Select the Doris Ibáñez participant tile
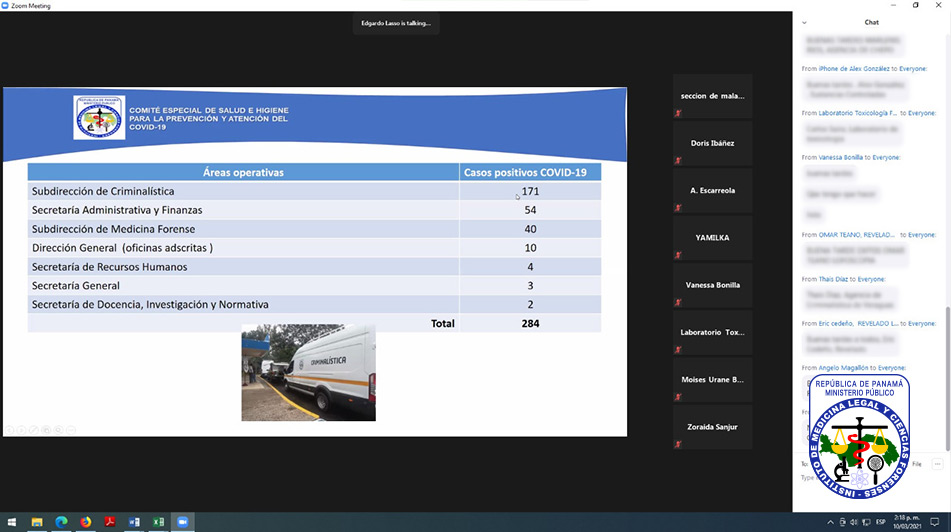The width and height of the screenshot is (951, 532). [x=713, y=143]
